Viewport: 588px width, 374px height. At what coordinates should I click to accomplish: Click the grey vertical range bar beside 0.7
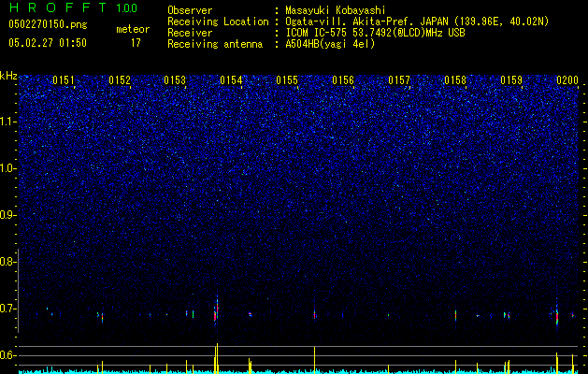tap(18, 291)
